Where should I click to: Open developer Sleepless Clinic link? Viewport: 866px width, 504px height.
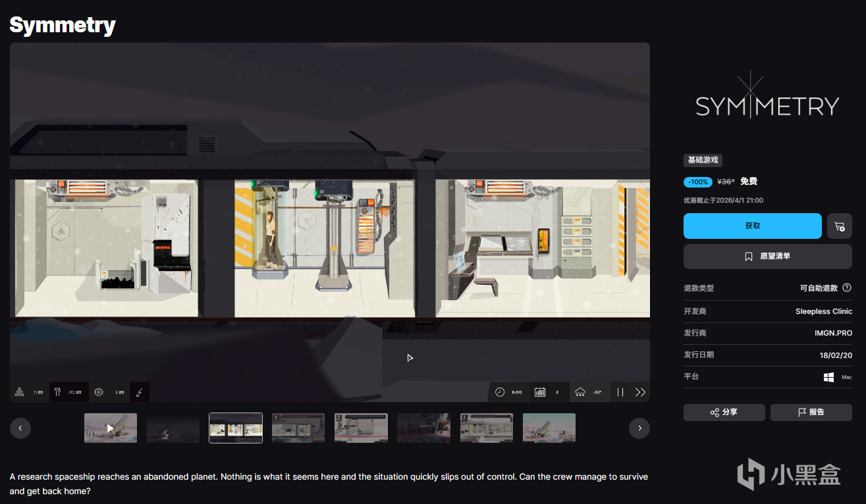pos(824,311)
